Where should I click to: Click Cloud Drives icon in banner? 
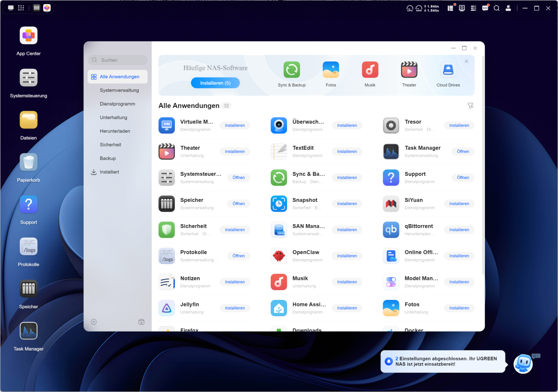(x=448, y=70)
